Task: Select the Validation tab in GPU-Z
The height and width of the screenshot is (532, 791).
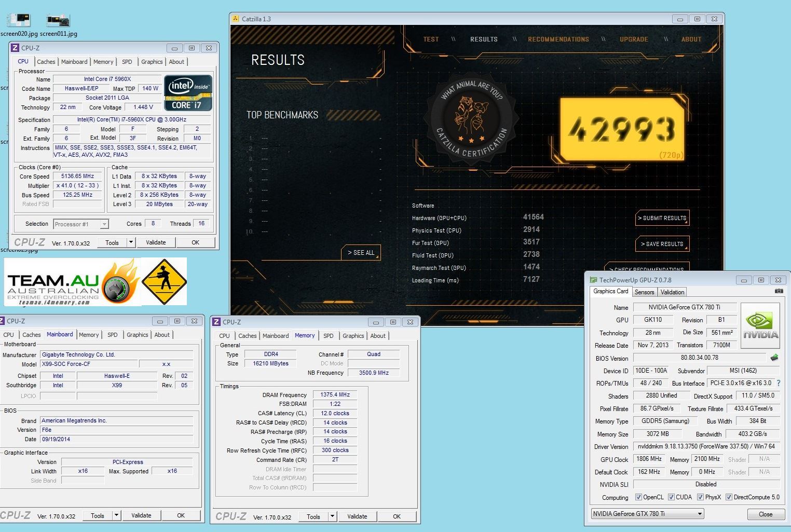Action: [672, 292]
